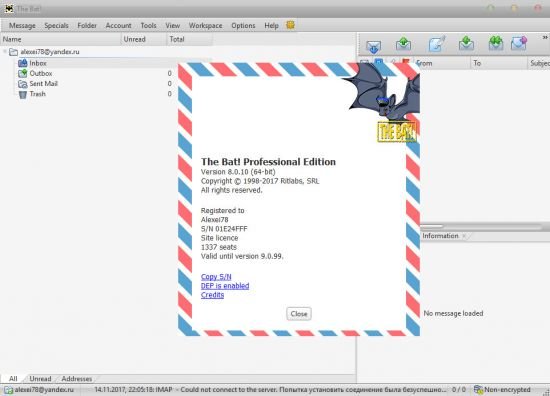Sort folders by the Name column header
Image resolution: width=550 pixels, height=396 pixels.
tap(61, 39)
